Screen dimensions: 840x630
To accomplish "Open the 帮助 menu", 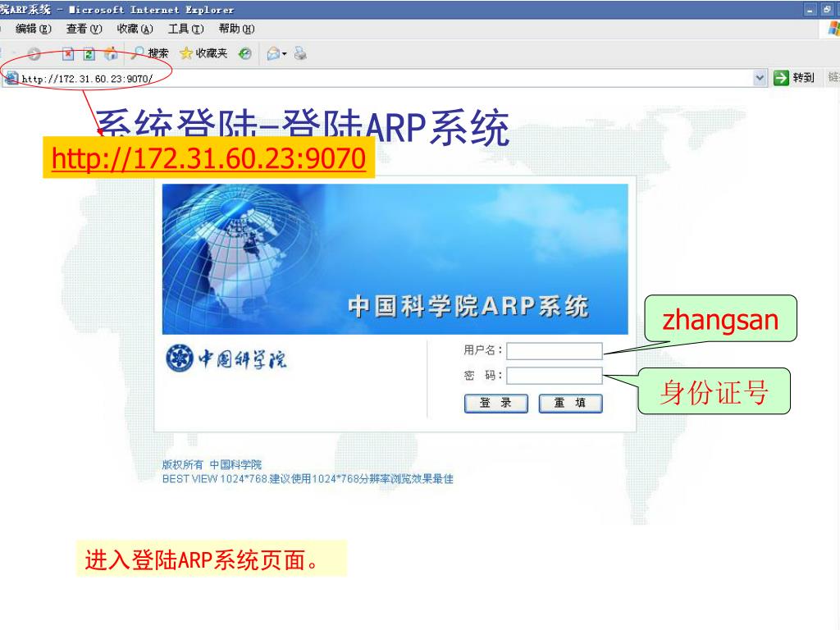I will pos(237,29).
